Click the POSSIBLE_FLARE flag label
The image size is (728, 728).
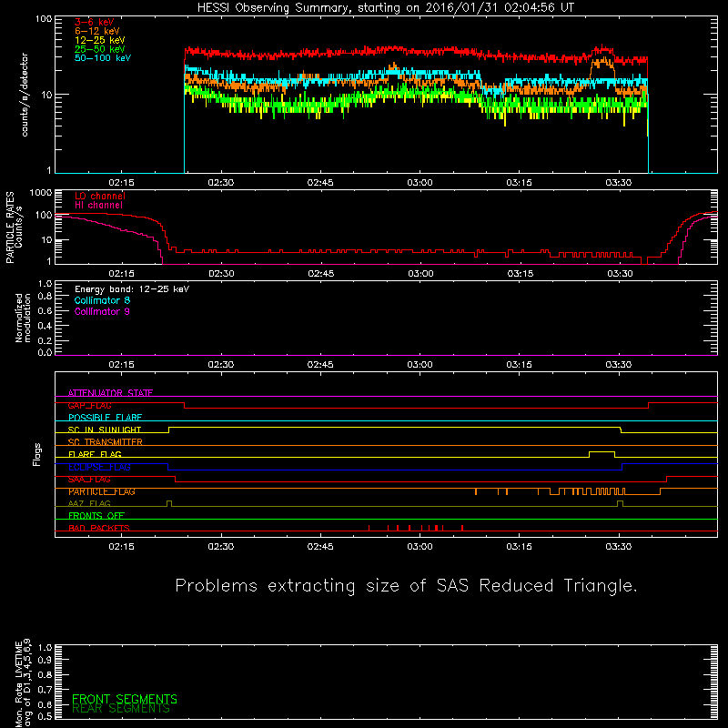pos(105,418)
